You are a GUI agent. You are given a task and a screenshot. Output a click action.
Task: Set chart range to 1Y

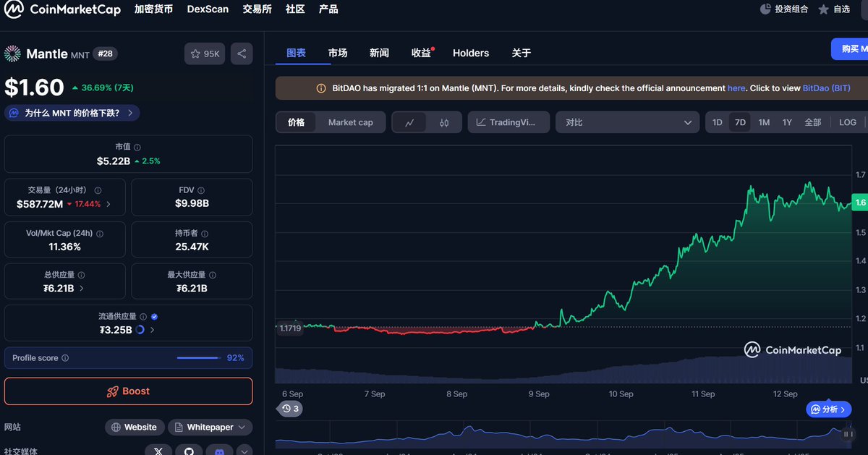point(787,122)
